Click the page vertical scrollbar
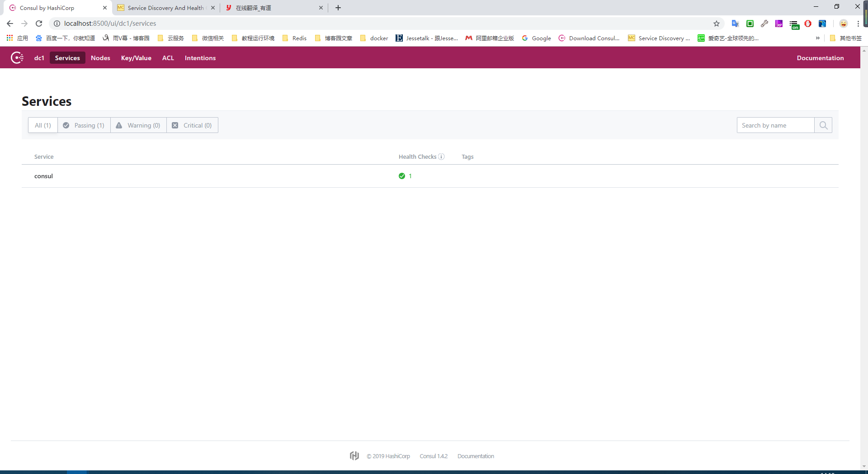The width and height of the screenshot is (868, 474). point(864,258)
